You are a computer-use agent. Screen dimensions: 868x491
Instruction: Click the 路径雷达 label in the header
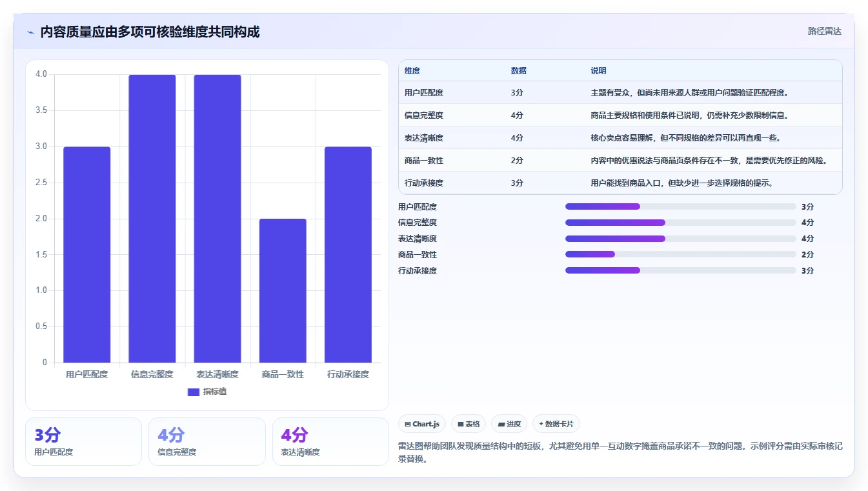point(824,31)
